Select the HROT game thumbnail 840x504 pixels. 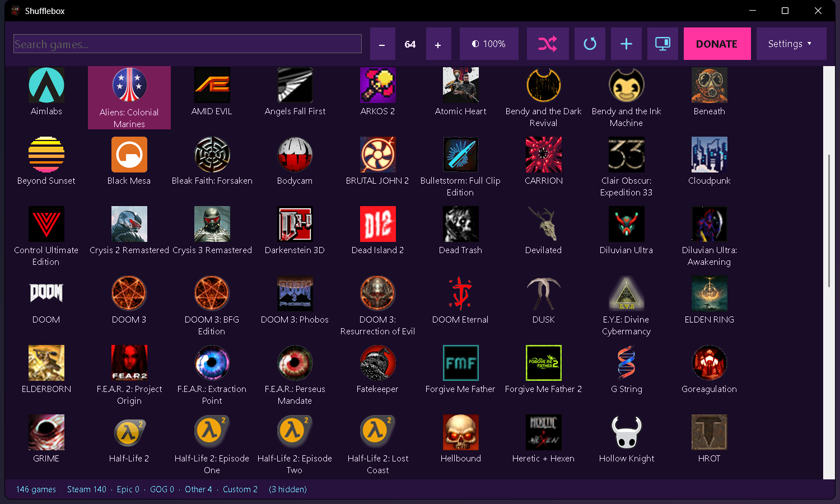710,432
